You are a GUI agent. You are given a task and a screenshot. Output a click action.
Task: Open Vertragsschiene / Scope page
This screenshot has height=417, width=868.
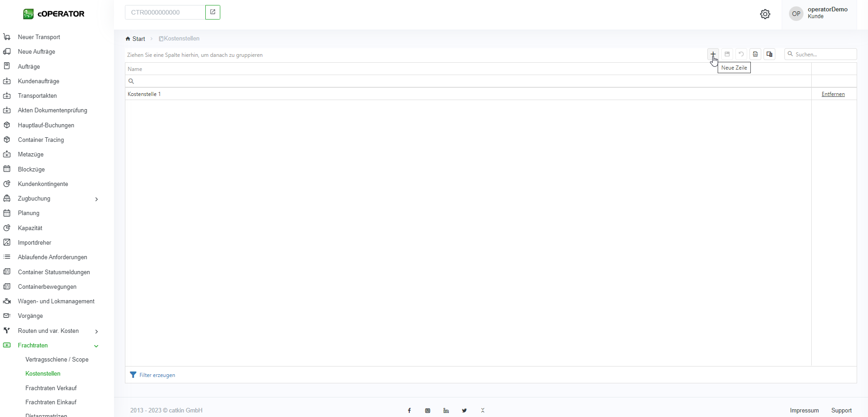click(x=57, y=359)
